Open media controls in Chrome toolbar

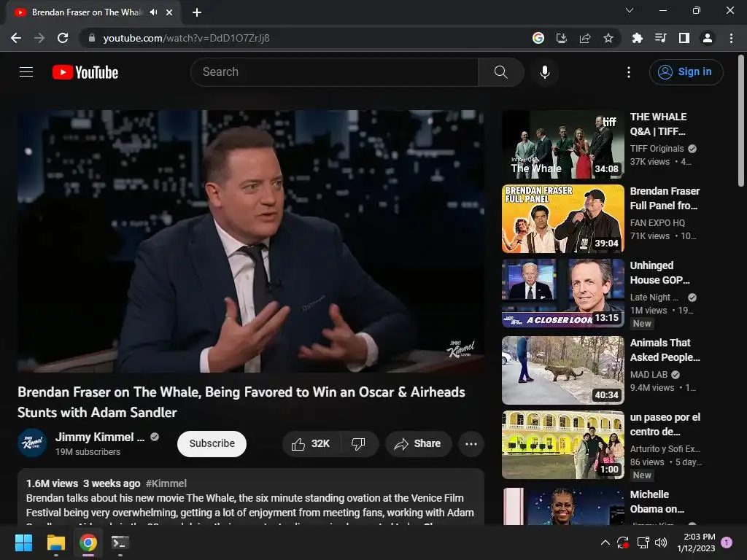[660, 38]
